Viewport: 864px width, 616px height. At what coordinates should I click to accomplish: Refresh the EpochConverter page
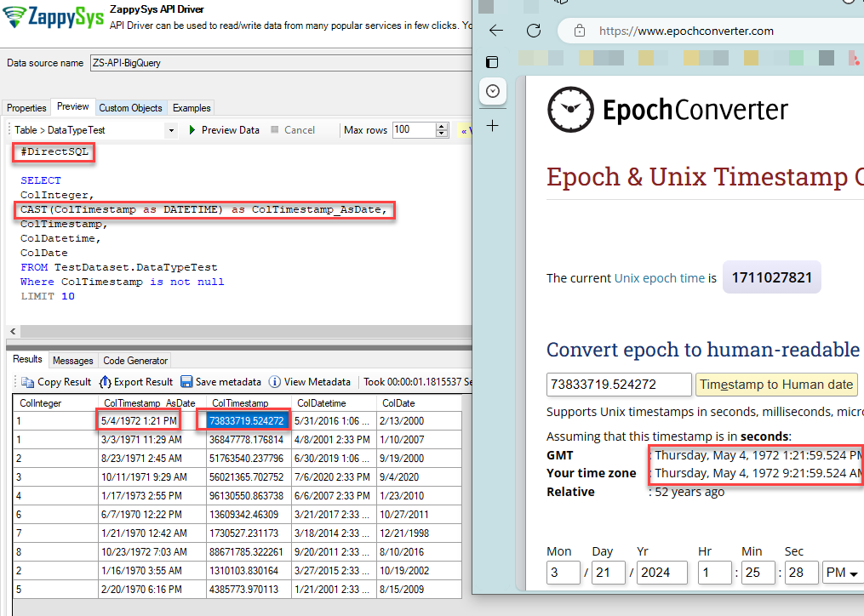click(x=534, y=30)
